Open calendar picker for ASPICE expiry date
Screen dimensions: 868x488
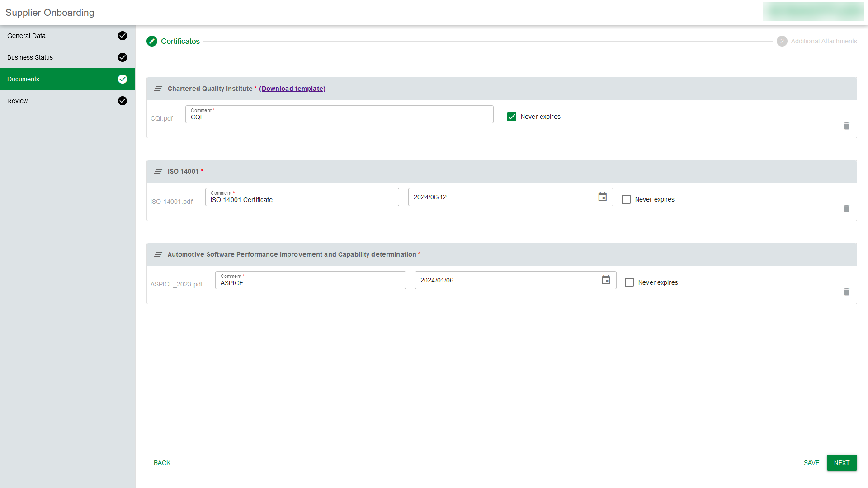(606, 280)
